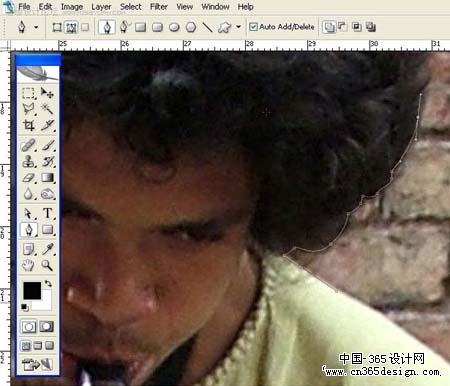
Task: Choose the Crop tool
Action: [28, 125]
